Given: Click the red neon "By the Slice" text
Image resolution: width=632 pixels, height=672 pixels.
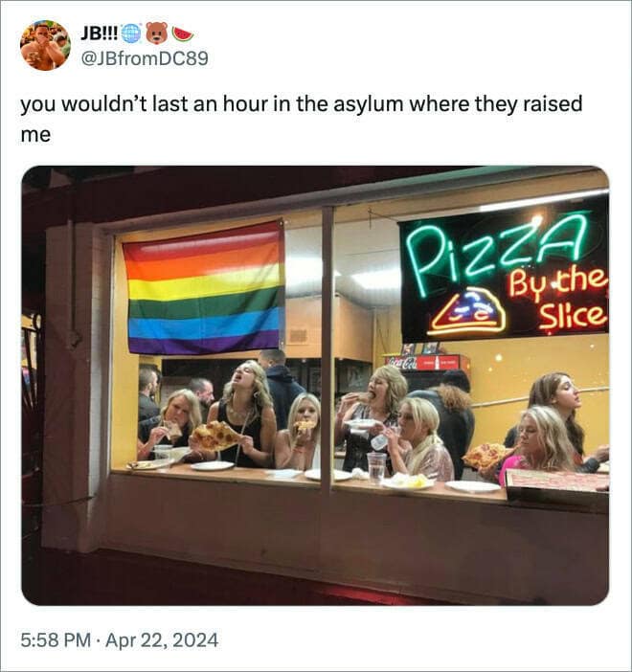Looking at the screenshot, I should click(x=565, y=295).
